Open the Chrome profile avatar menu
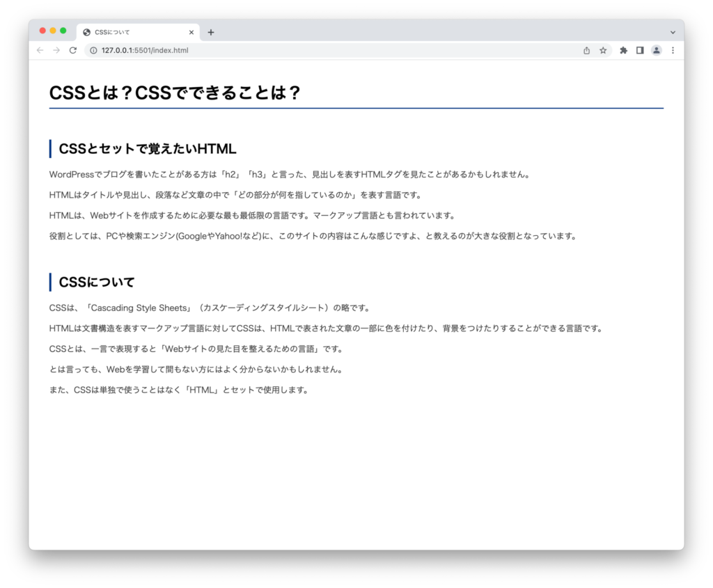 (656, 50)
